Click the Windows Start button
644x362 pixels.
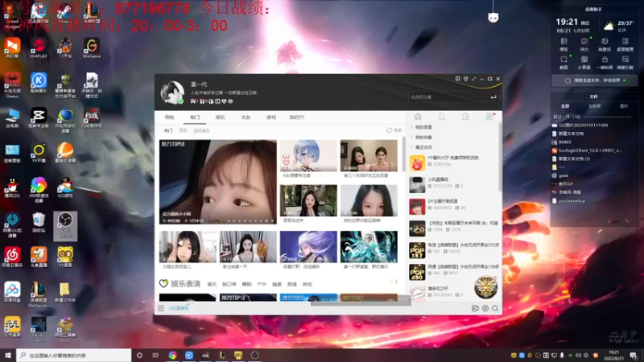point(8,355)
